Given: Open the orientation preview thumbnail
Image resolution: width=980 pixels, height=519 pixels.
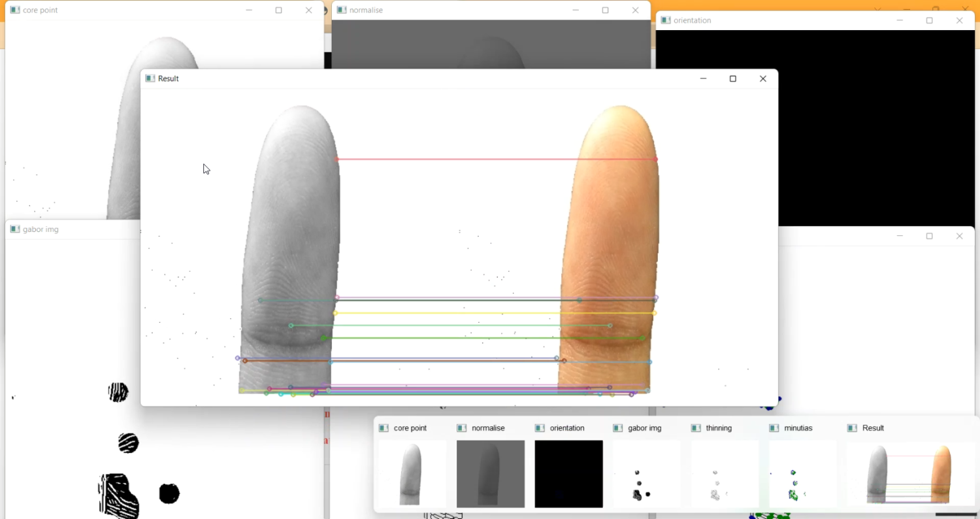Looking at the screenshot, I should click(568, 474).
